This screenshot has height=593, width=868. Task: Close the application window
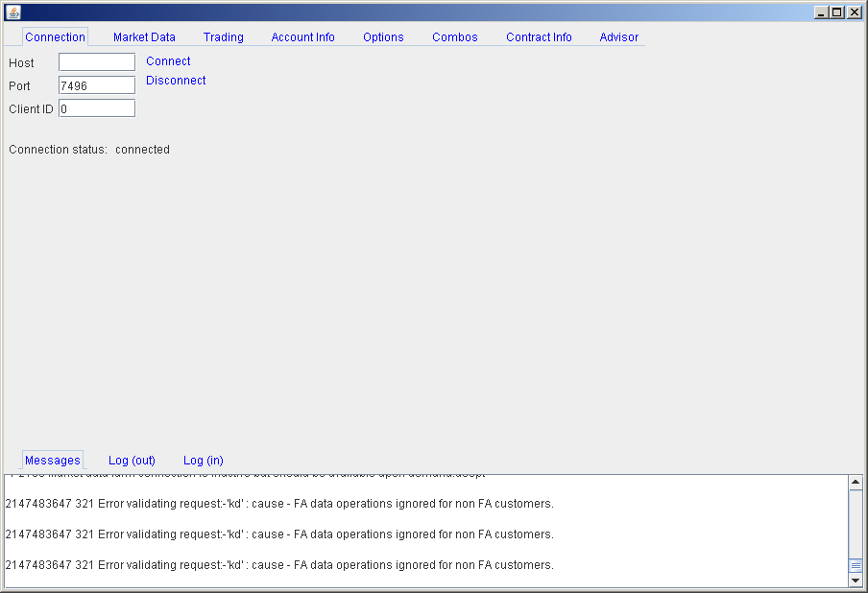pyautogui.click(x=855, y=12)
